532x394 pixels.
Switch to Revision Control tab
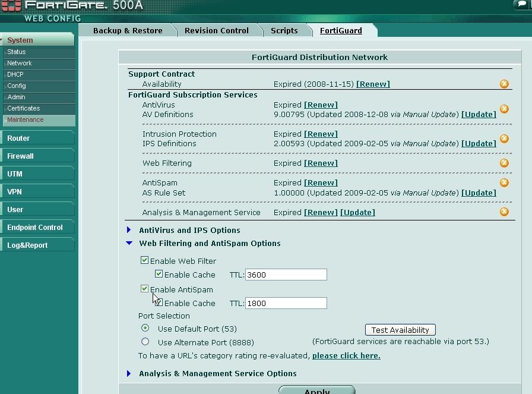217,30
